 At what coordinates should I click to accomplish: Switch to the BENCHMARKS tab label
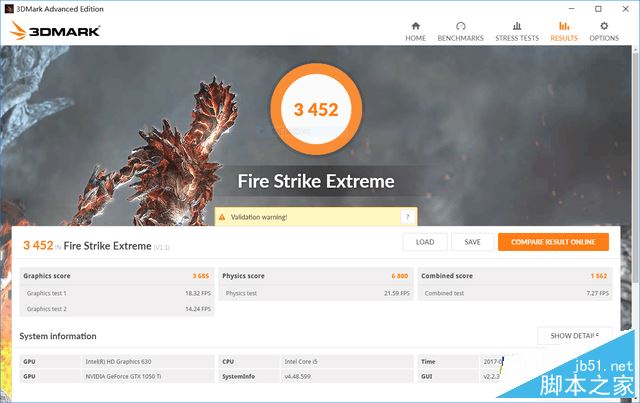pos(460,38)
